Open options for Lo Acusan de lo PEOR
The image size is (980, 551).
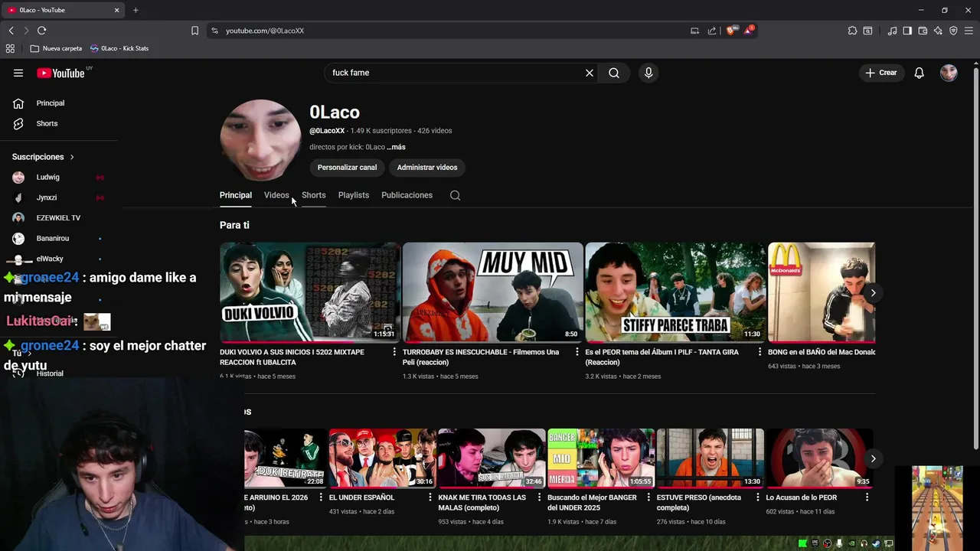tap(867, 497)
